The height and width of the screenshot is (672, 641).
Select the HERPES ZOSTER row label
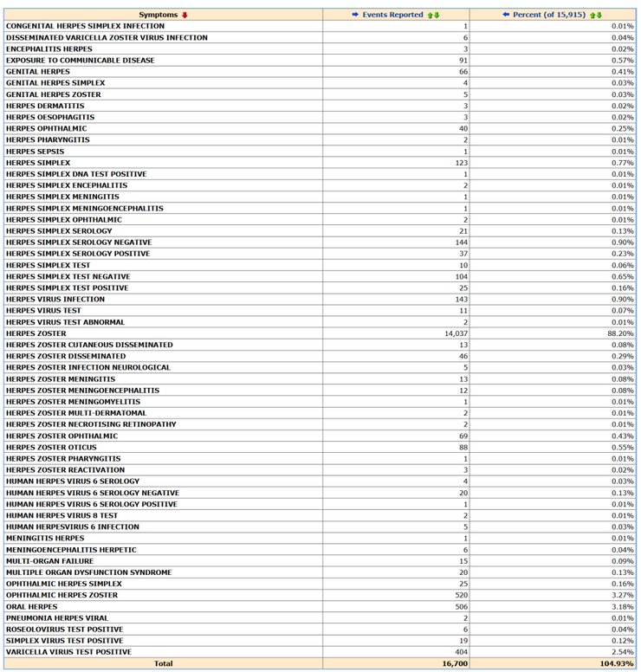click(x=36, y=333)
